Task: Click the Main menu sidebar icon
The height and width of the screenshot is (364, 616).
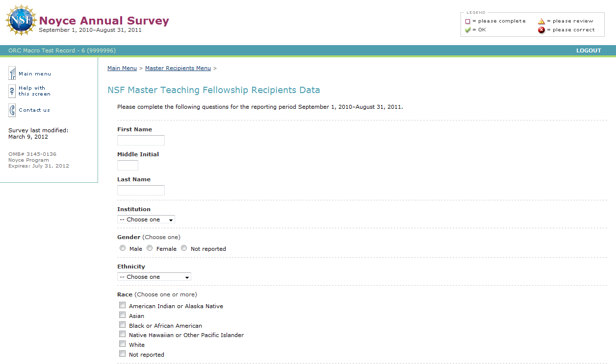Action: 12,73
